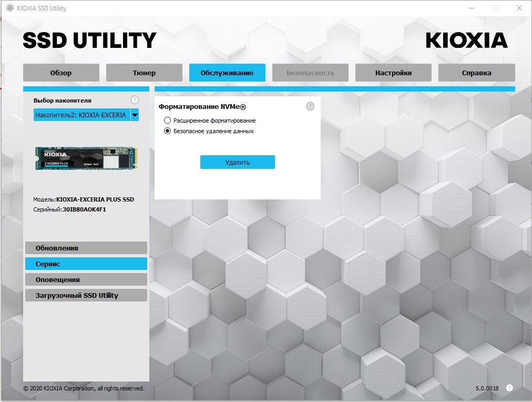Select the Обслуживание tab
Viewport: 532px width, 402px height.
pos(227,73)
